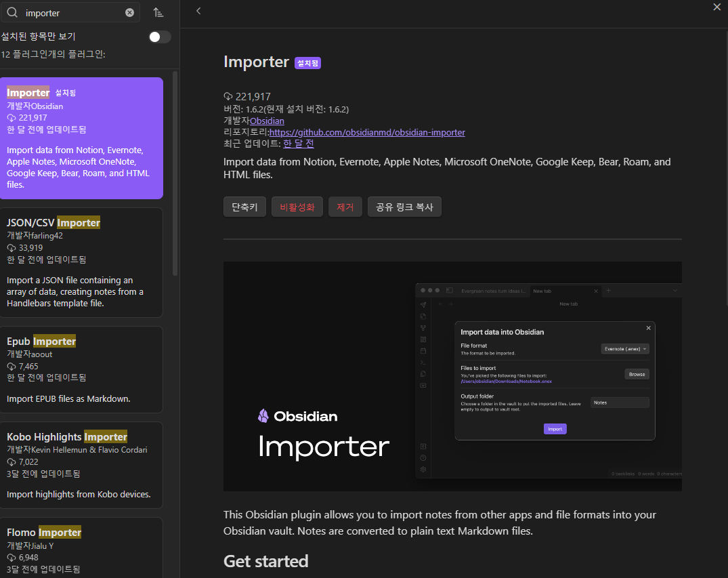Screen dimensions: 728x578
Task: Select the Importer plugin card
Action: coord(81,138)
